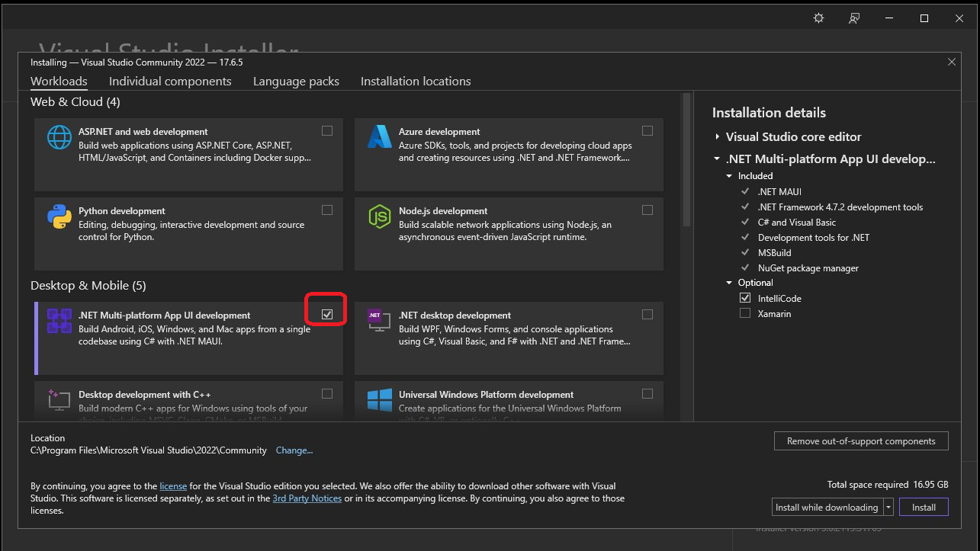Image resolution: width=980 pixels, height=551 pixels.
Task: Uncheck the .NET Multi-platform App UI workload
Action: pyautogui.click(x=327, y=314)
